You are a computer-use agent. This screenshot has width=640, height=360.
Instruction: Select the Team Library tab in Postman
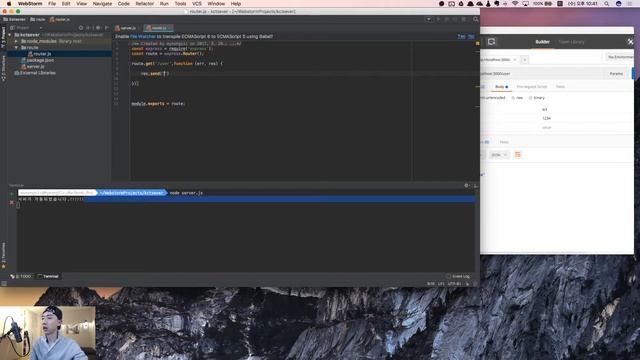click(x=571, y=42)
